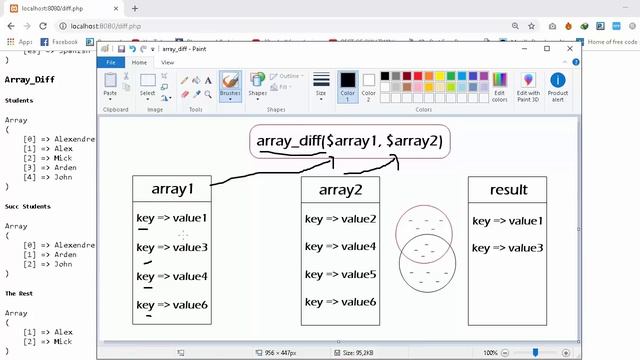Open Paint help question mark icon
This screenshot has width=640, height=360.
coord(576,62)
